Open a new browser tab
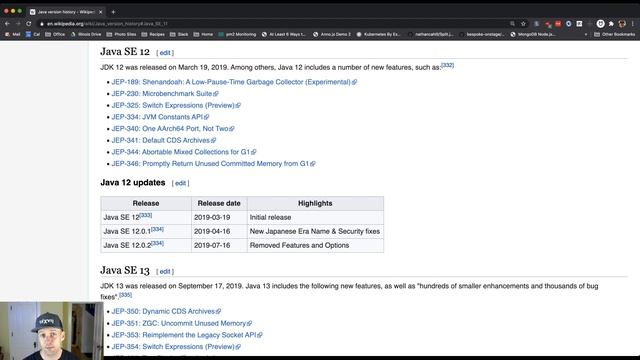The image size is (640, 360). pos(113,12)
